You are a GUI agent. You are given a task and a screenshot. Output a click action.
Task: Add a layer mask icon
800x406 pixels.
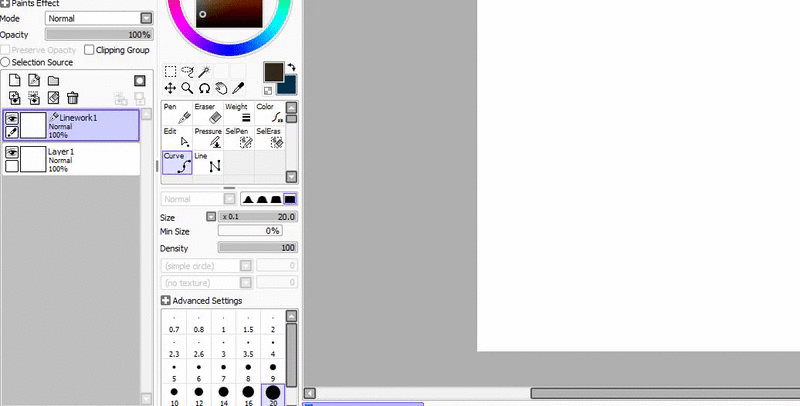[139, 81]
